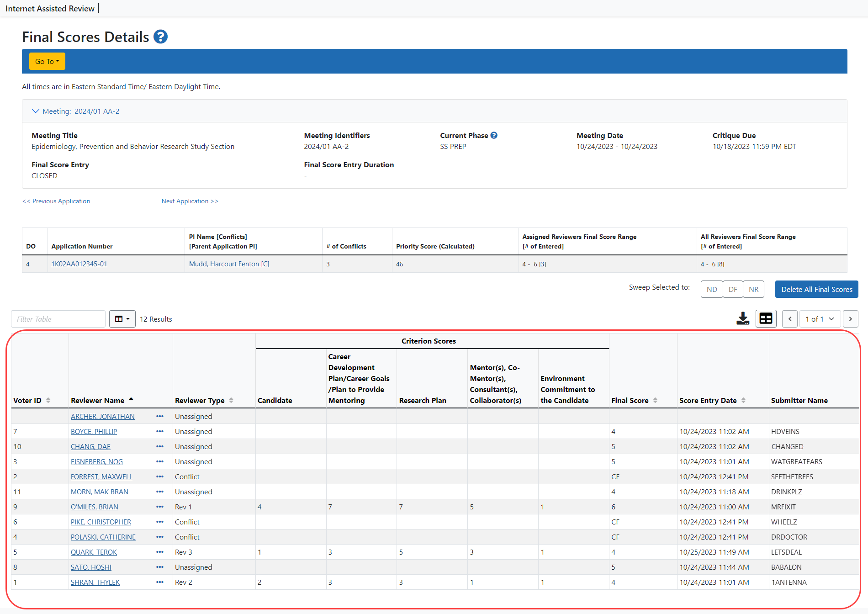The image size is (868, 614).
Task: Open reviewer CHANG, DAE link
Action: 90,446
